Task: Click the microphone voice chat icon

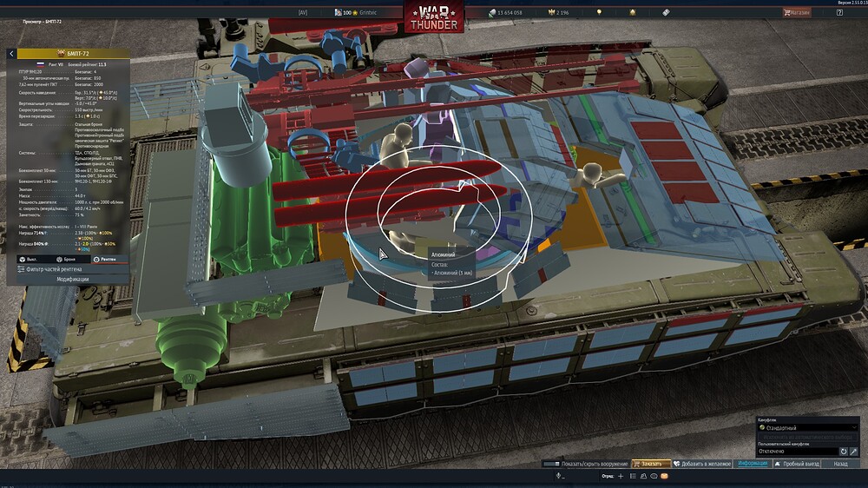Action: coord(560,476)
